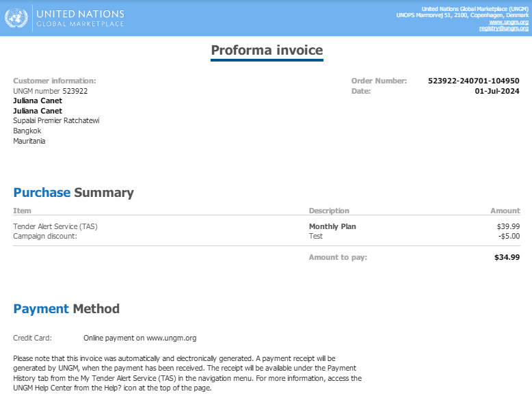The width and height of the screenshot is (532, 400).
Task: Click the Monthly Plan description
Action: click(332, 226)
